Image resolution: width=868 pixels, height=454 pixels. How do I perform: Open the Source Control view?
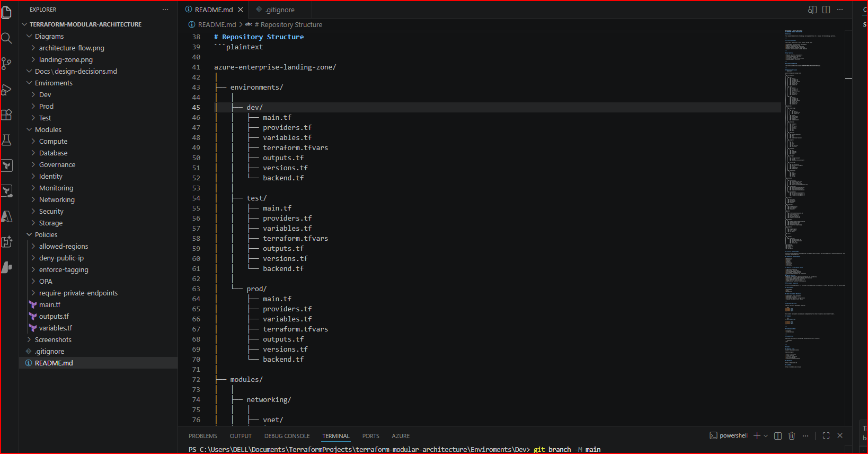pyautogui.click(x=7, y=64)
